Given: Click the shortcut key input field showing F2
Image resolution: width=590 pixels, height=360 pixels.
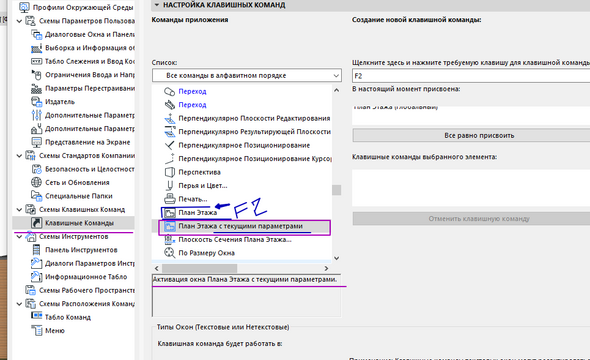Looking at the screenshot, I should point(471,76).
